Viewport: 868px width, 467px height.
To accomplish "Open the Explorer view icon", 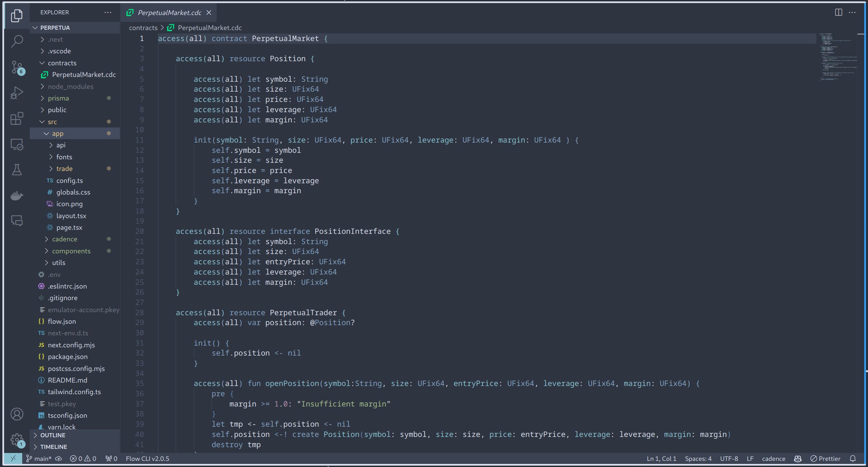I will point(16,15).
